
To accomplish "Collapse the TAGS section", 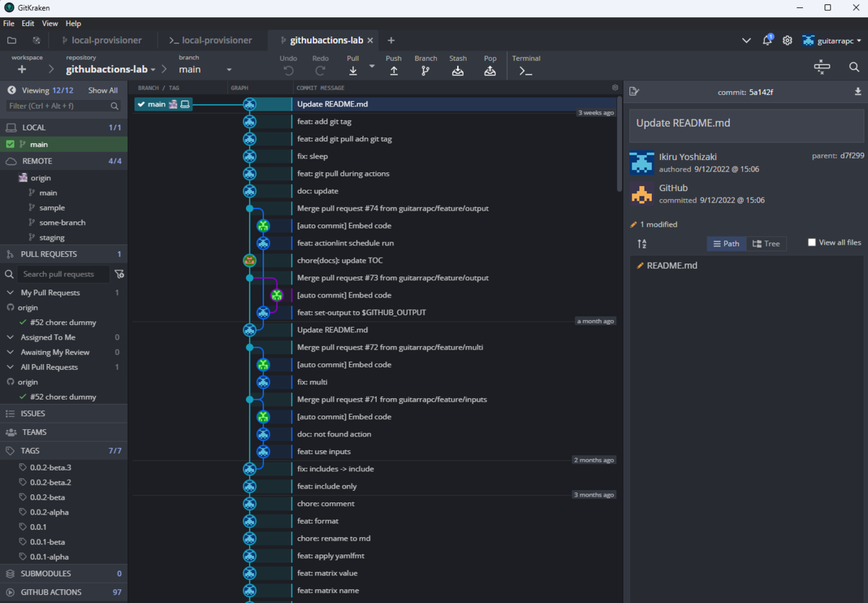I will coord(64,450).
